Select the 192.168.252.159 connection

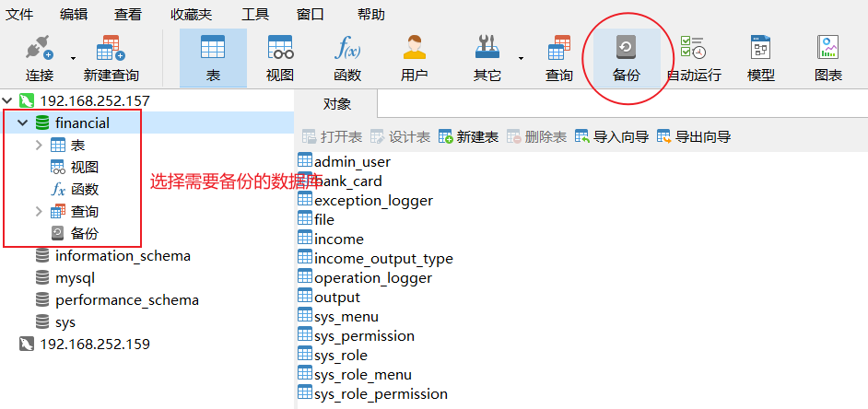(95, 345)
